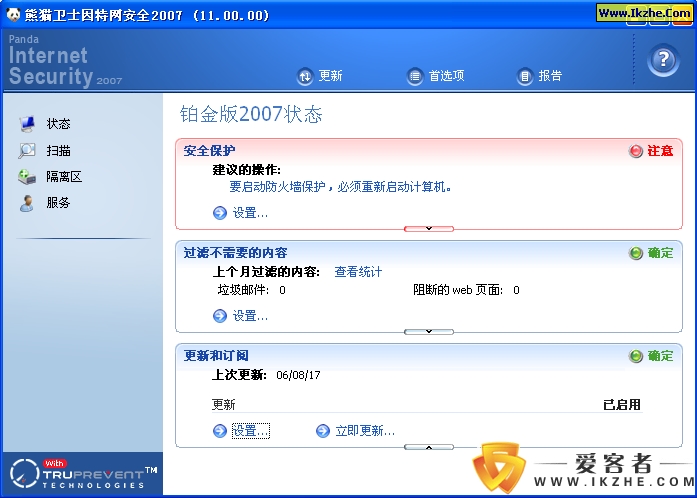Click the Status (状态) monitor icon in sidebar
Image resolution: width=697 pixels, height=498 pixels.
pos(27,124)
